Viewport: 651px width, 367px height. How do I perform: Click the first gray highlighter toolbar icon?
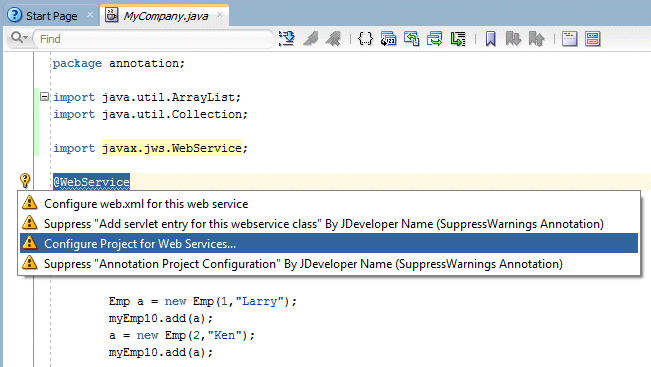[311, 39]
